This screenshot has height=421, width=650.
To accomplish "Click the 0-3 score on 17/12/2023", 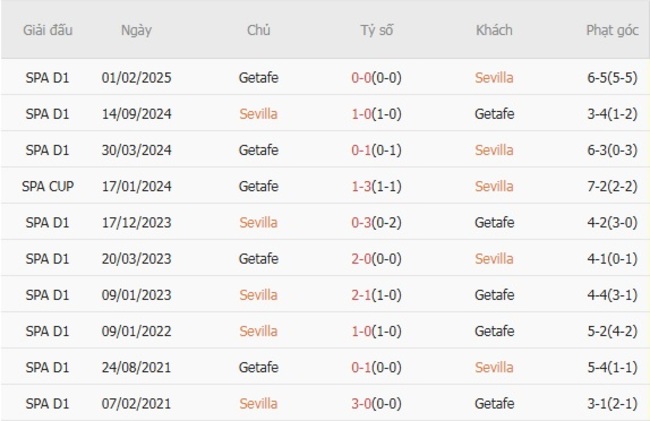I will pyautogui.click(x=363, y=222).
